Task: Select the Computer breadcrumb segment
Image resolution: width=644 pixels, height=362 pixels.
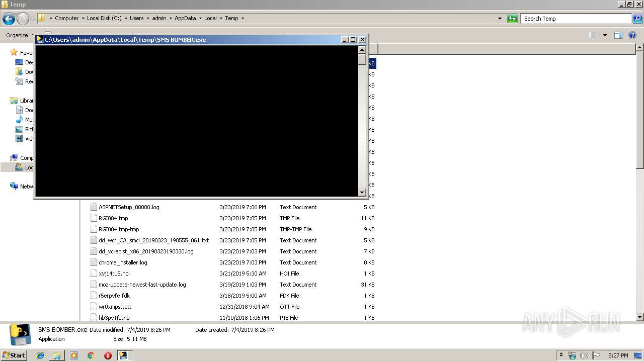Action: [x=67, y=18]
